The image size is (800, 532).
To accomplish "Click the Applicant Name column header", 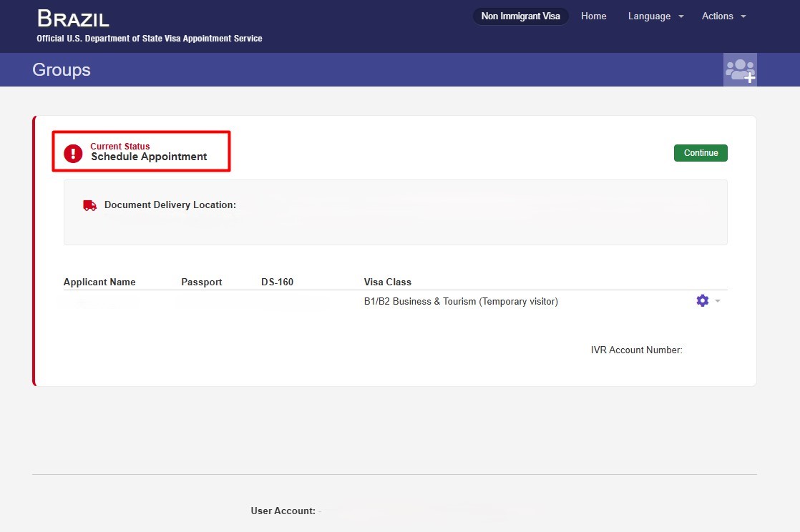I will (x=99, y=282).
